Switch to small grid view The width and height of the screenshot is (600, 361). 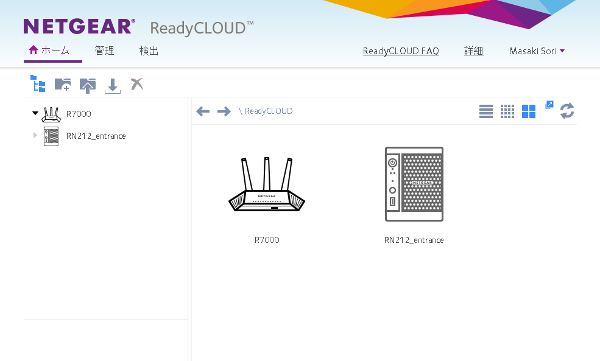(507, 111)
